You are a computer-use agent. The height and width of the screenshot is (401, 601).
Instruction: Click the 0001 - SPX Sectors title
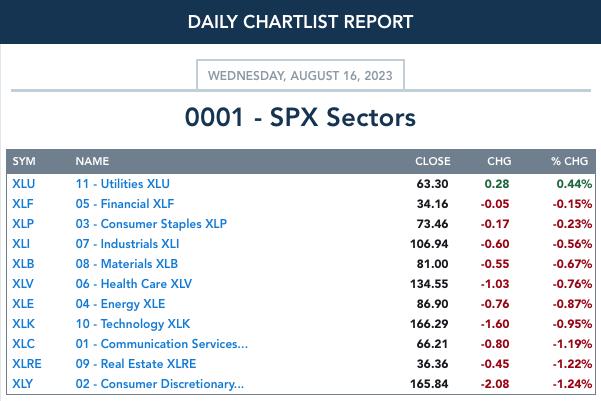coord(300,117)
